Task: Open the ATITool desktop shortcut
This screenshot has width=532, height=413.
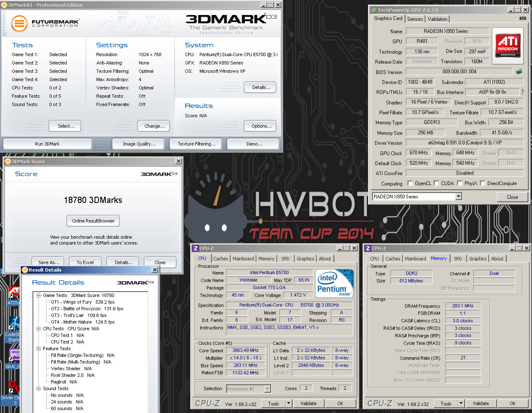Action: (x=14, y=295)
